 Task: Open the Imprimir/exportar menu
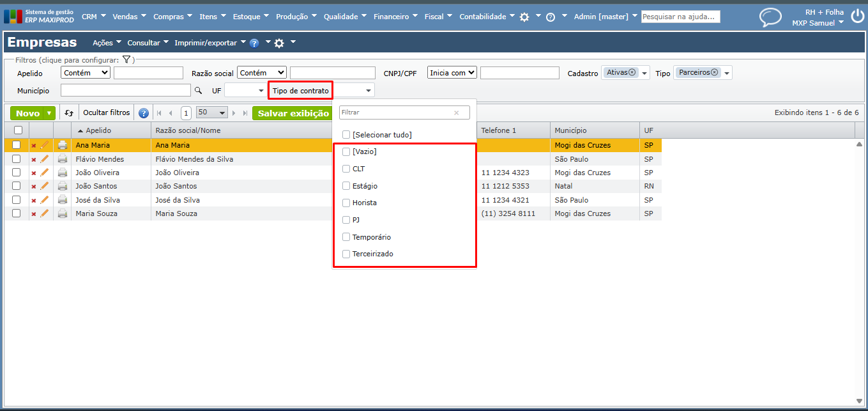(x=210, y=43)
